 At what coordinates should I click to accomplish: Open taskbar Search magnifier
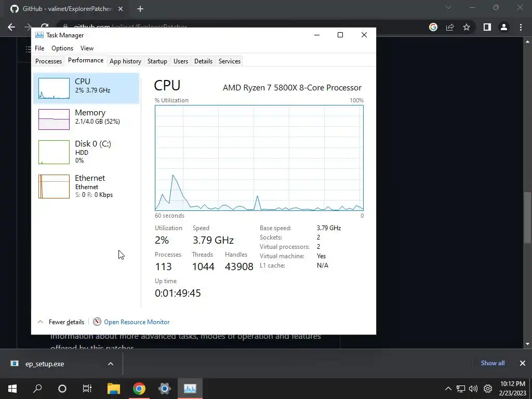(37, 389)
